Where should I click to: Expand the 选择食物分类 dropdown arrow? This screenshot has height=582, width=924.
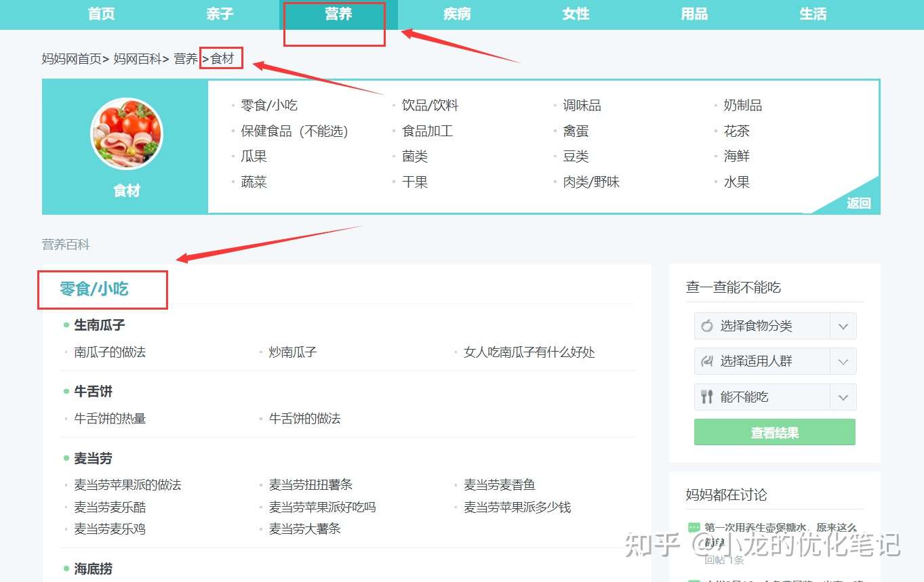pos(843,326)
